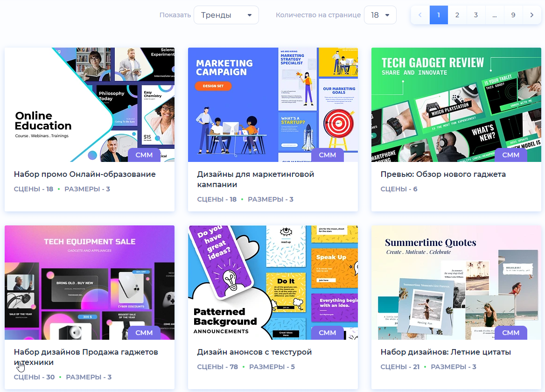Open the Tech Gadget Review thumbnail
The width and height of the screenshot is (545, 392).
coord(456,105)
